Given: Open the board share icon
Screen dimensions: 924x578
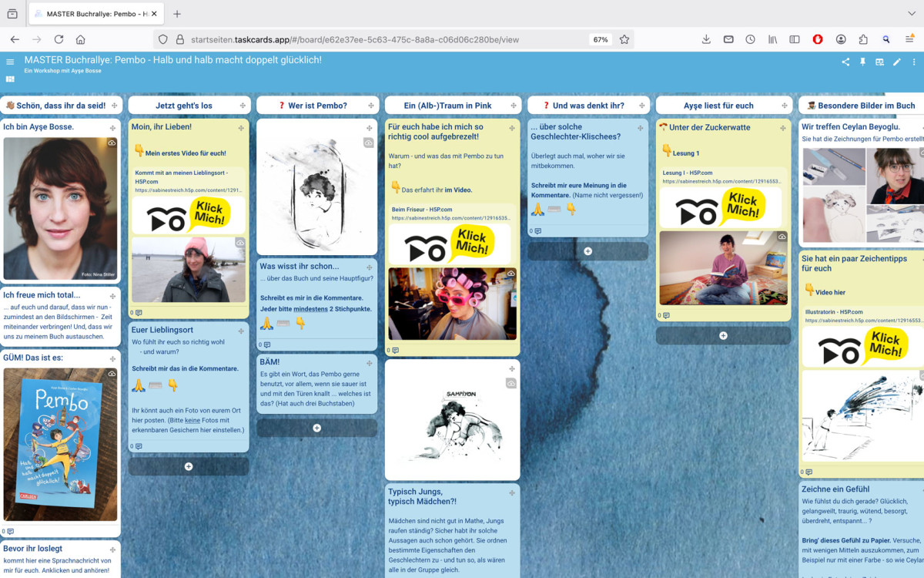Looking at the screenshot, I should click(x=845, y=62).
